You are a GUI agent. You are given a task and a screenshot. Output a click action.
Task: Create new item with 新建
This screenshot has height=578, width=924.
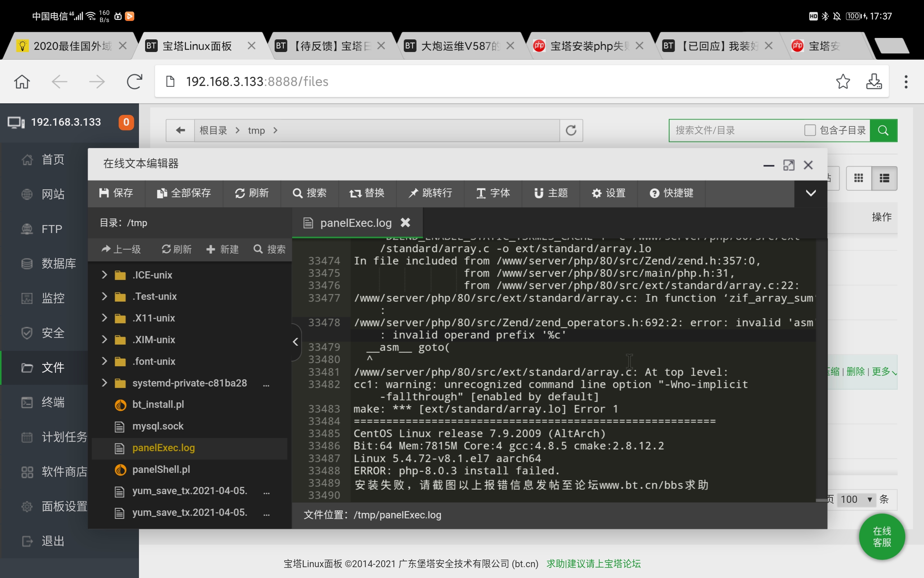pos(222,249)
